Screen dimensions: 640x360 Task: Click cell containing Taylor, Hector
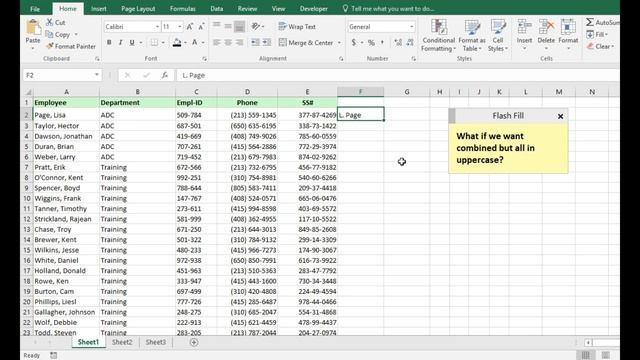66,126
